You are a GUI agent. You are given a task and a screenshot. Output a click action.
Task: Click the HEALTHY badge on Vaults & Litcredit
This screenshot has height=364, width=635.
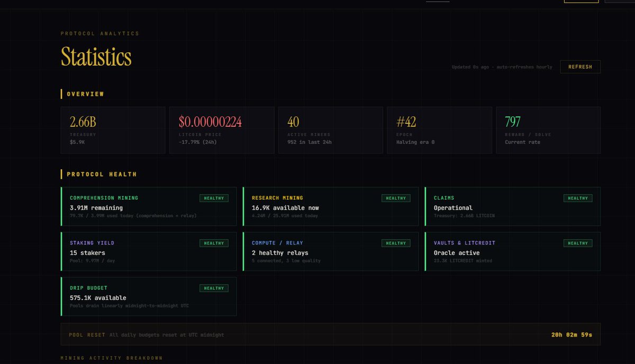point(578,243)
